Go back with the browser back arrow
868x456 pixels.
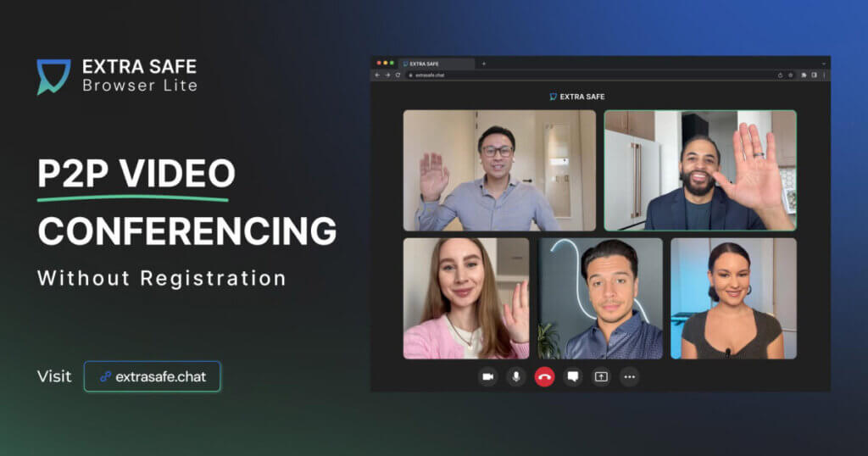pyautogui.click(x=377, y=75)
